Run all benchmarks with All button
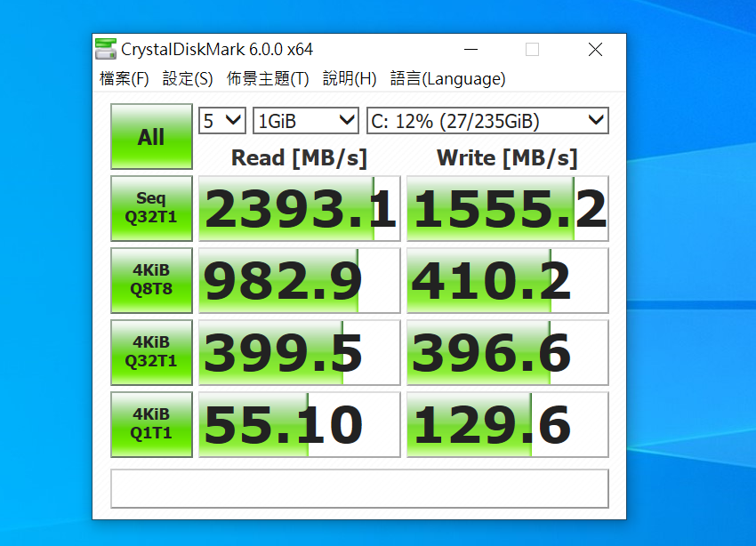The image size is (756, 546). 151,136
